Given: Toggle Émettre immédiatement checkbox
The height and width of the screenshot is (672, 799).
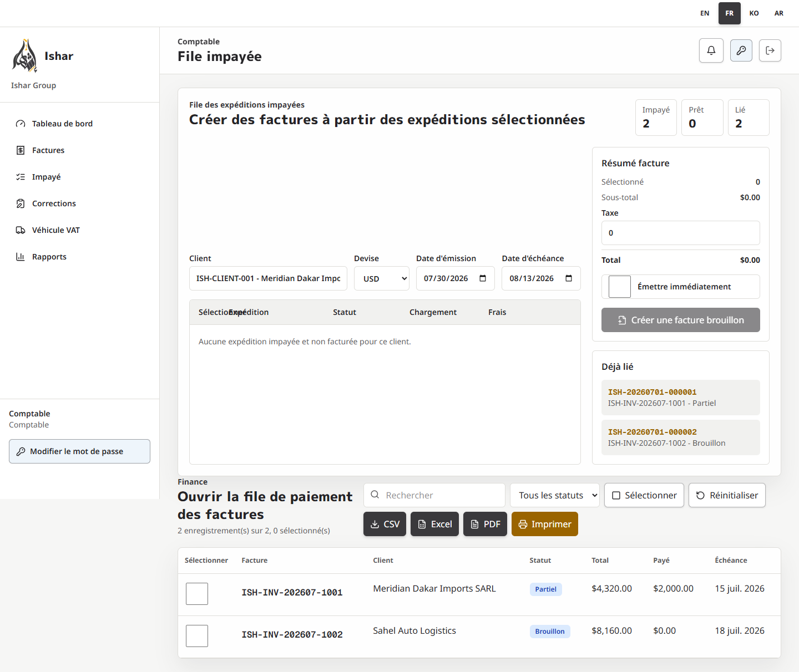Looking at the screenshot, I should point(620,287).
